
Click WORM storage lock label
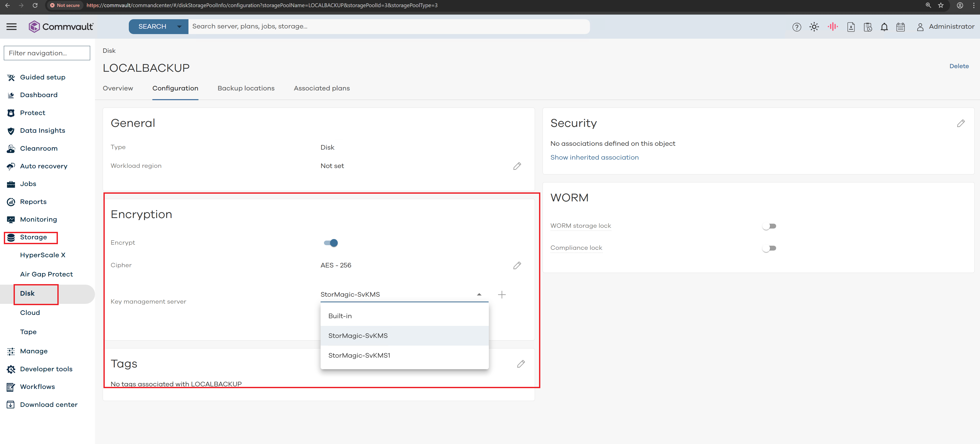[x=581, y=226]
